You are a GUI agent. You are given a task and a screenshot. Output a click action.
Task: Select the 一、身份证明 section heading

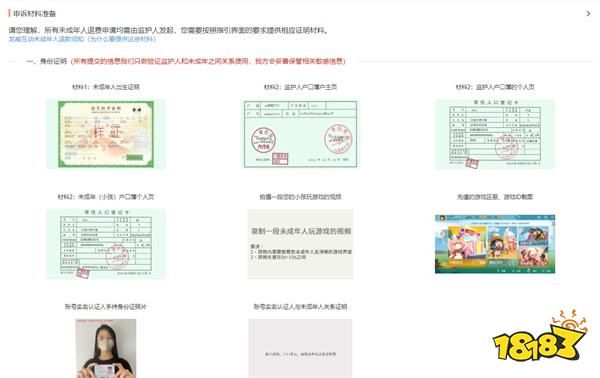(46, 61)
